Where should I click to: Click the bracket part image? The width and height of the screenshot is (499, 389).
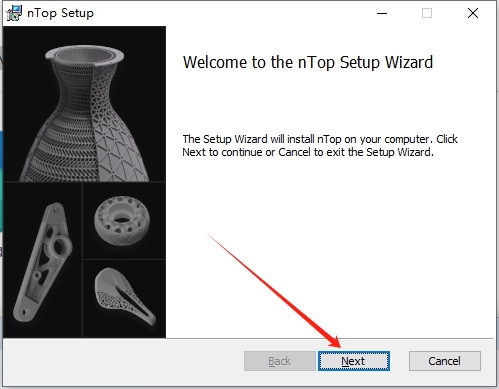tap(43, 261)
